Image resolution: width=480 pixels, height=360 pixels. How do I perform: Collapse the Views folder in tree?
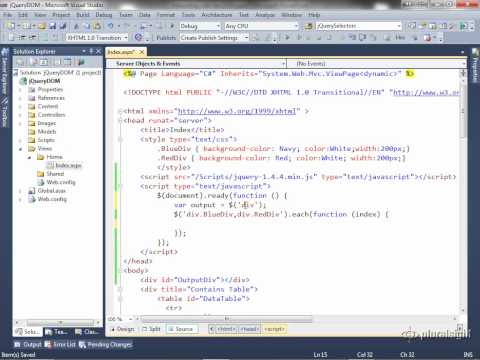(21, 149)
